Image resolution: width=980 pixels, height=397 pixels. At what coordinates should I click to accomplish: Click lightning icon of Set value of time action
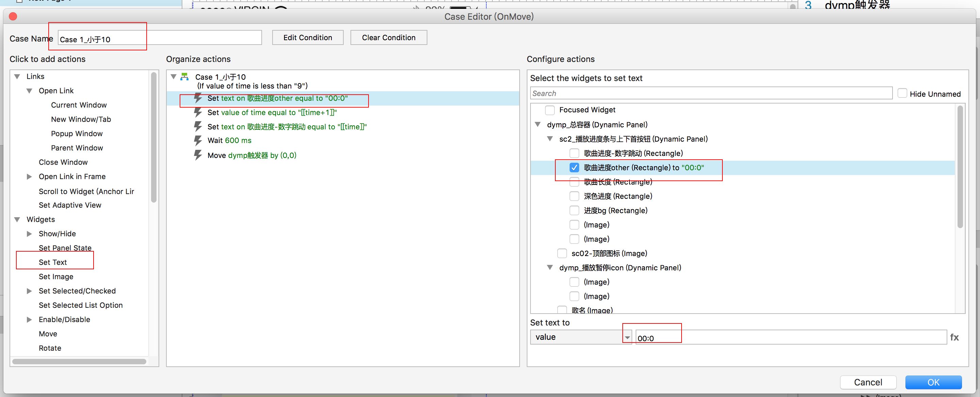pos(198,112)
